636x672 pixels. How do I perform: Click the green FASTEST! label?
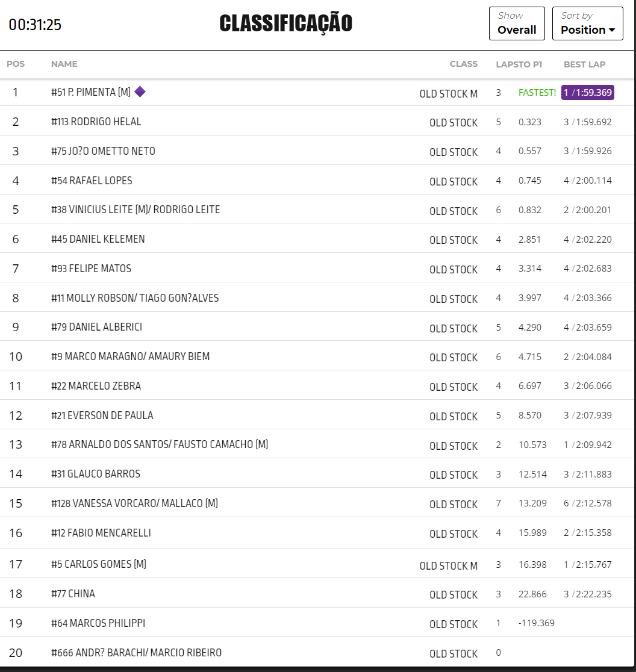[x=537, y=92]
